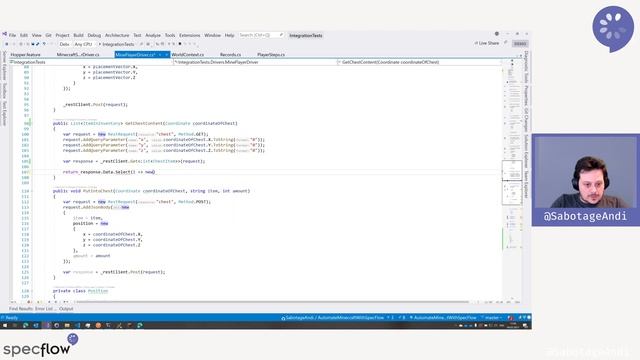Click the Undo toolbar icon
The height and width of the screenshot is (360, 640).
44,44
